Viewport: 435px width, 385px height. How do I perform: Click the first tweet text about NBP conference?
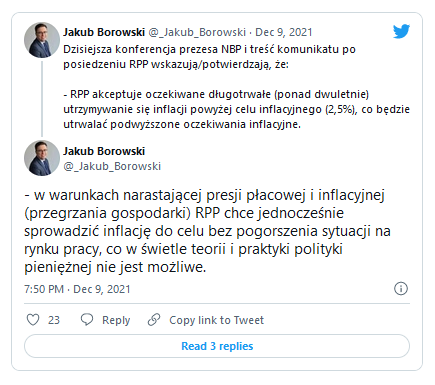pos(236,87)
